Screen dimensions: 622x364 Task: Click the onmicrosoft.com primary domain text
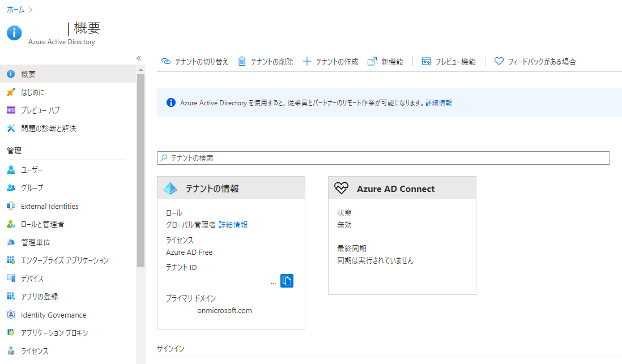[x=224, y=310]
